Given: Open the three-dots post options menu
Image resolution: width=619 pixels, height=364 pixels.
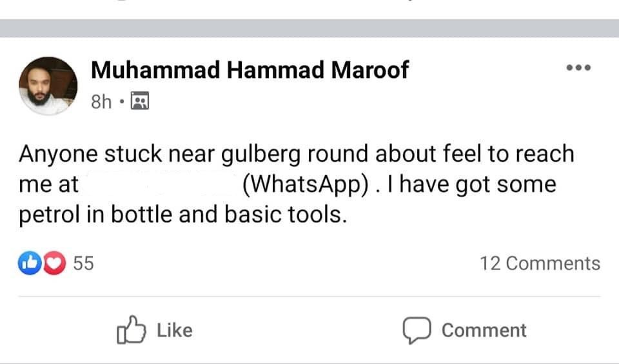Looking at the screenshot, I should pos(578,68).
